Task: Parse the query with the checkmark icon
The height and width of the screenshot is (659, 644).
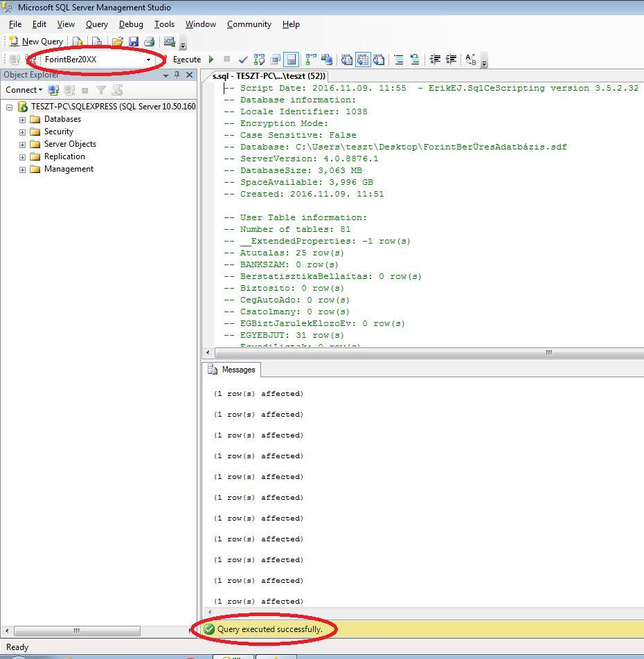Action: coord(243,60)
